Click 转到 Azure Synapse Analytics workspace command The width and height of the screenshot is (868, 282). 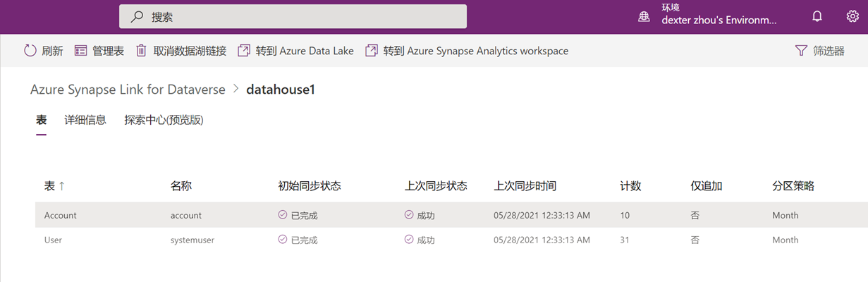(x=476, y=51)
